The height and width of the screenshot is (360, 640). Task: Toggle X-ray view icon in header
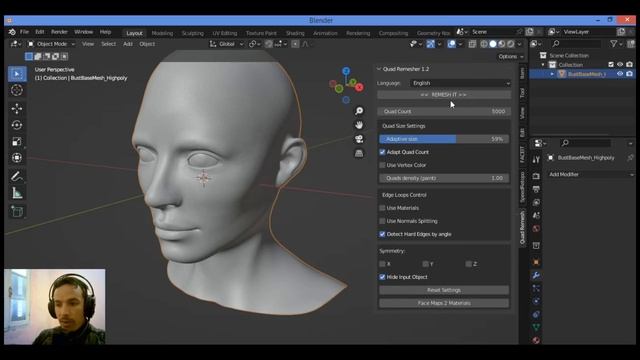(x=472, y=44)
